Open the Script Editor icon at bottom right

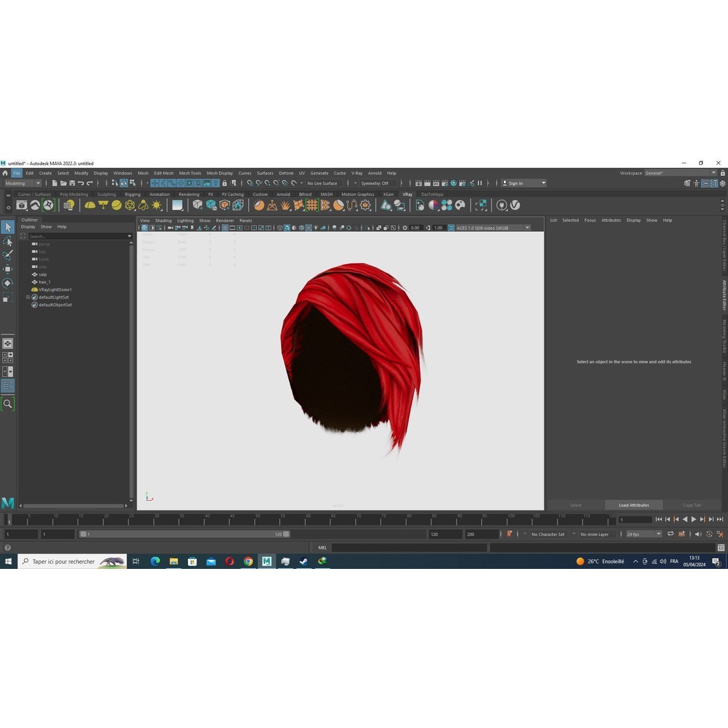pyautogui.click(x=721, y=548)
